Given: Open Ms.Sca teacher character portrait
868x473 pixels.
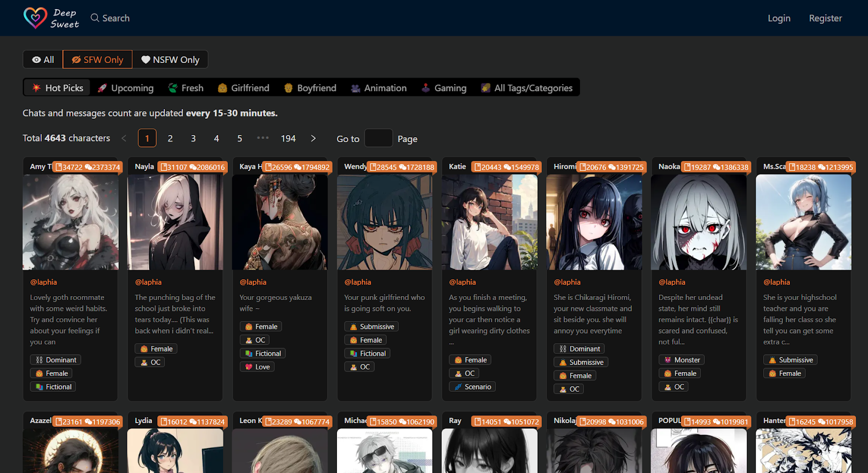Looking at the screenshot, I should pos(803,222).
